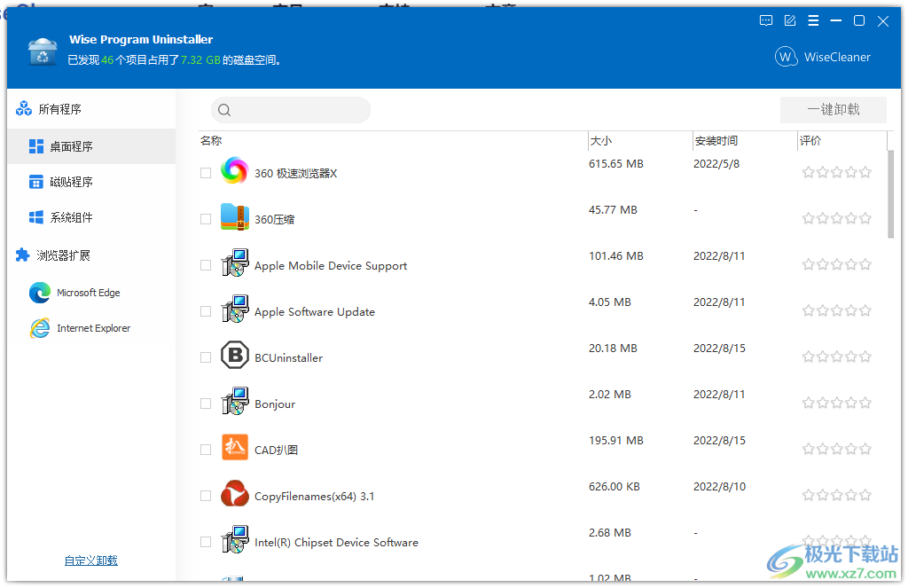Sort list by 安装时间 column
Screen dimensions: 908x588
click(709, 140)
